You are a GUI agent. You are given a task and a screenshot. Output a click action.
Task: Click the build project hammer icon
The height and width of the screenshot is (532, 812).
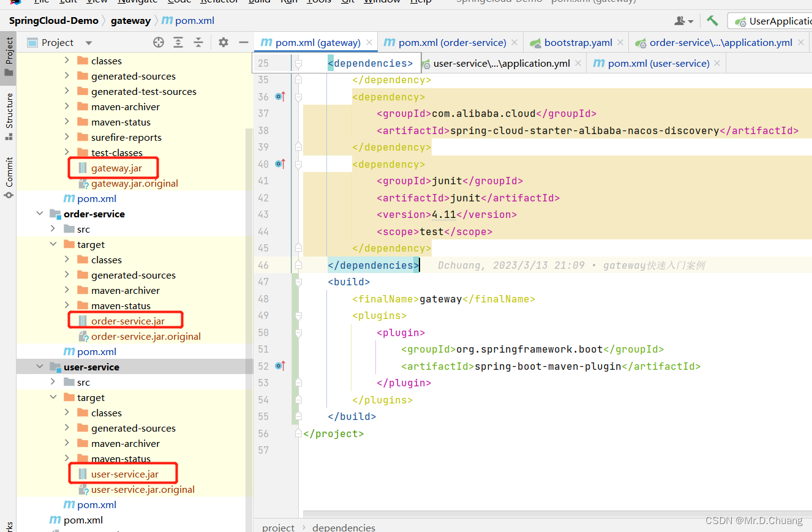[712, 20]
